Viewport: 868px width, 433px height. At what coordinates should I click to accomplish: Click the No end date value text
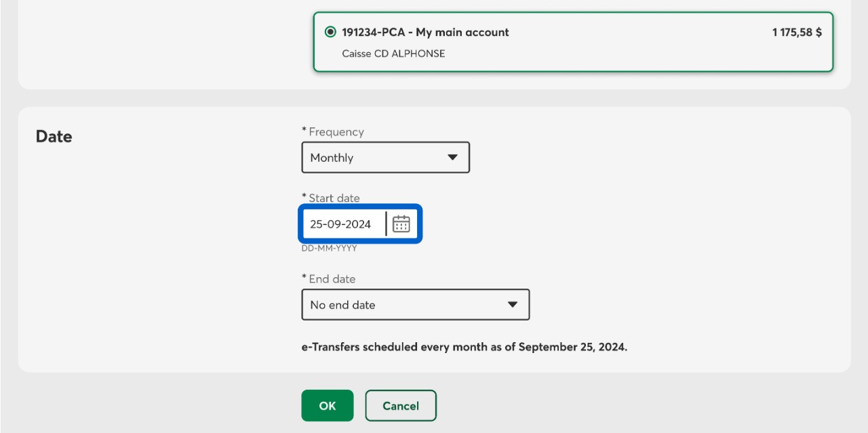click(342, 305)
